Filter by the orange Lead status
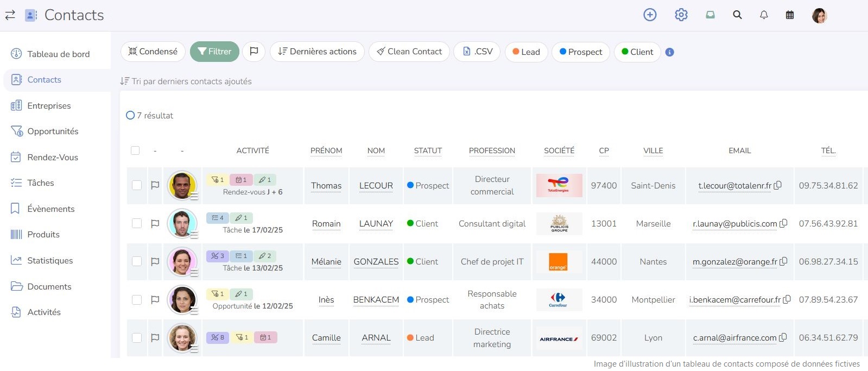The image size is (868, 371). point(526,52)
